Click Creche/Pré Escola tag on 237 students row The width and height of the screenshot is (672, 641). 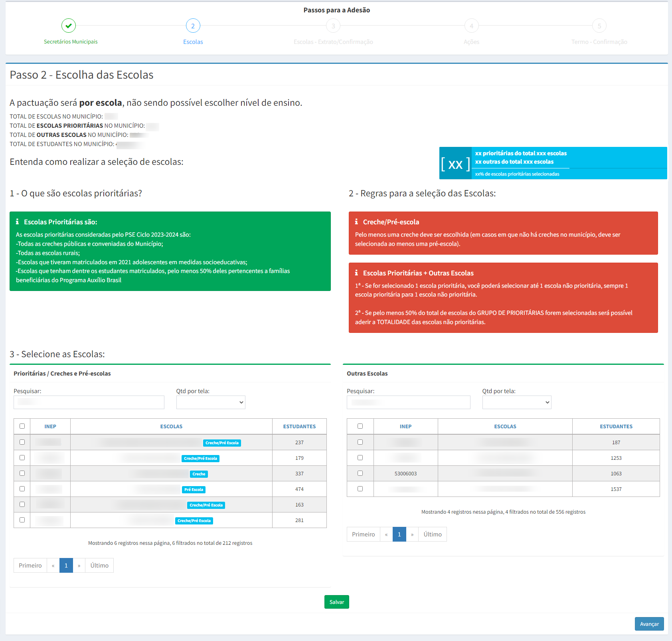222,443
